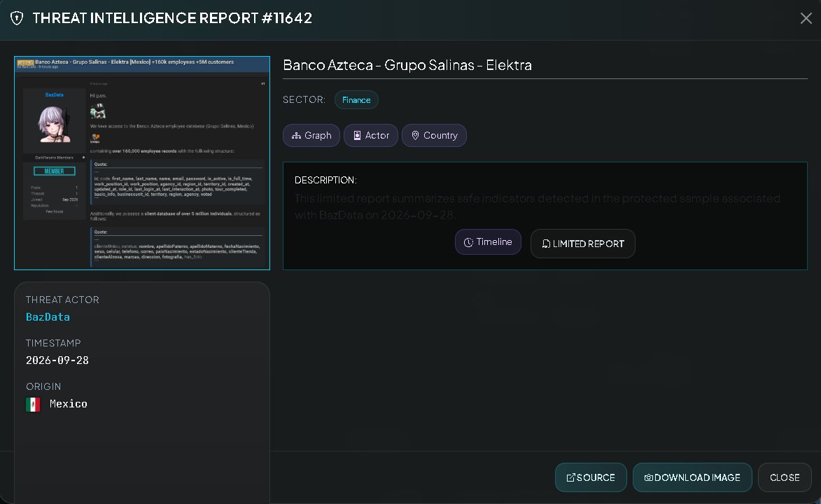
Task: Click the external link icon on SOURCE
Action: coord(570,477)
